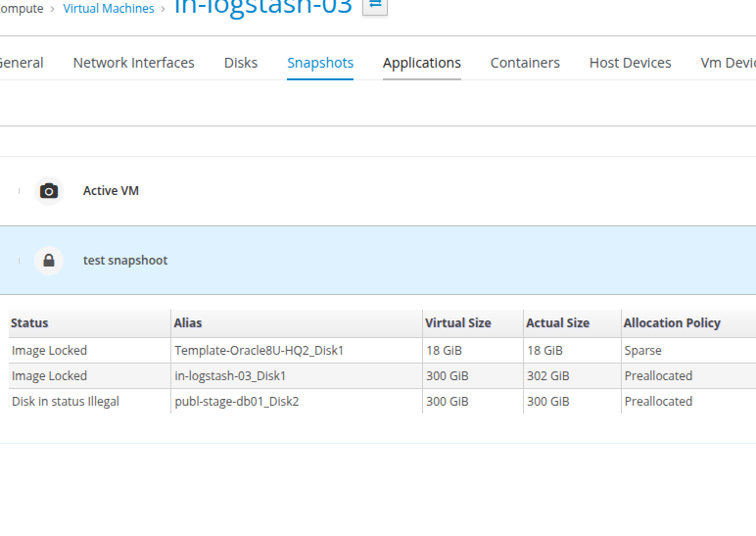Click the Virtual Size column header
Image resolution: width=756 pixels, height=536 pixels.
pyautogui.click(x=457, y=323)
